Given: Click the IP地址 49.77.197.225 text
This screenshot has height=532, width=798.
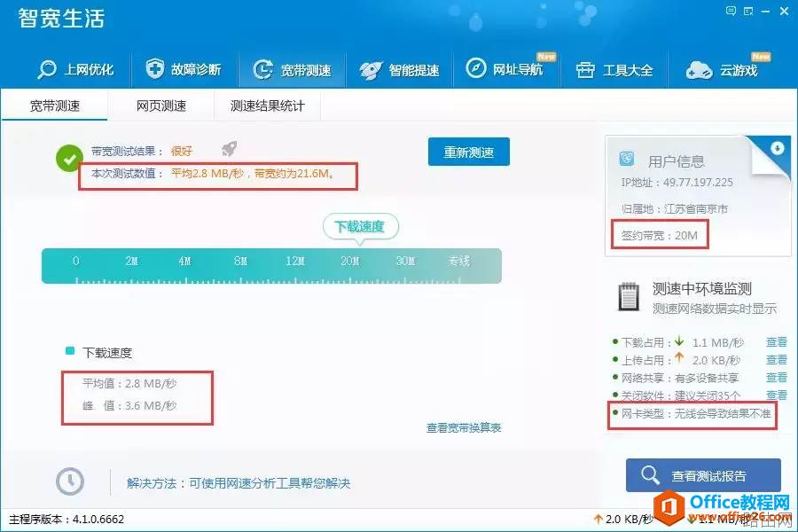Looking at the screenshot, I should (677, 183).
